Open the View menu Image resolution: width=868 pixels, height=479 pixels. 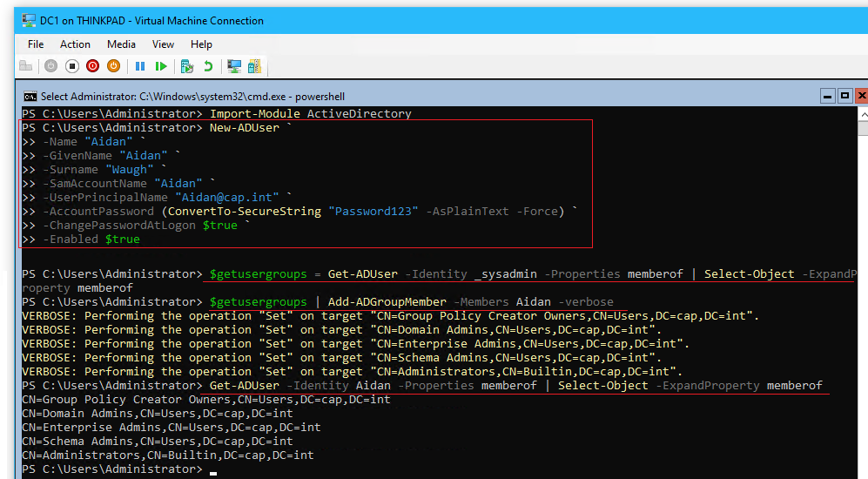(x=163, y=44)
